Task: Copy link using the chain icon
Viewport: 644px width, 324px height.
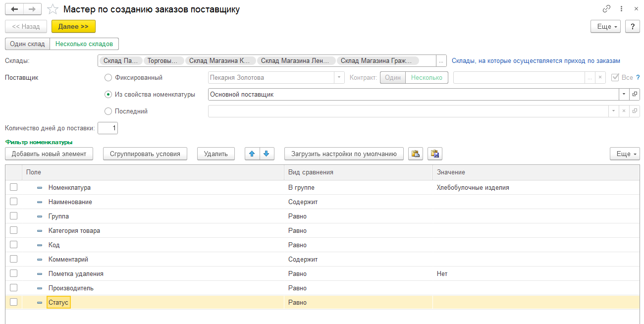Action: [x=606, y=9]
